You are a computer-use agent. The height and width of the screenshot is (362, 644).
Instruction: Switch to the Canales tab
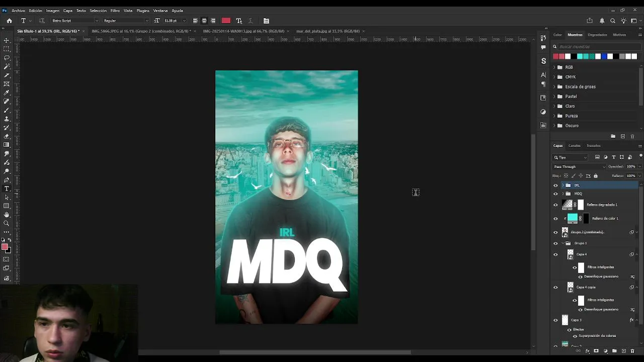pos(575,146)
